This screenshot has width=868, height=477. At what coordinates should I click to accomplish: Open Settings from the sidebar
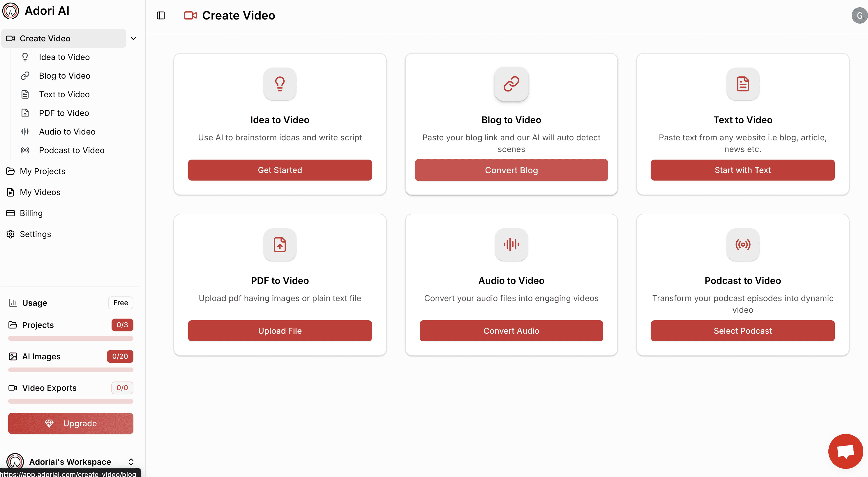[35, 234]
